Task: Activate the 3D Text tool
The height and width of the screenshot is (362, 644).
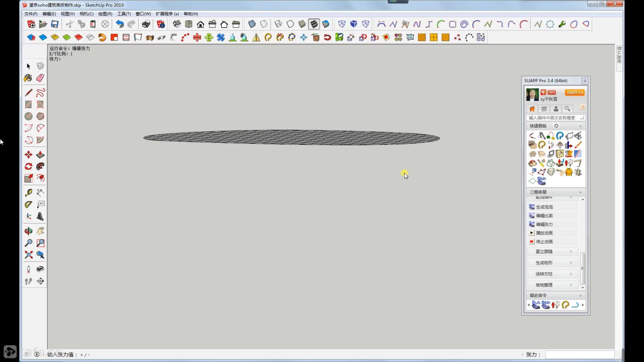Action: click(40, 217)
